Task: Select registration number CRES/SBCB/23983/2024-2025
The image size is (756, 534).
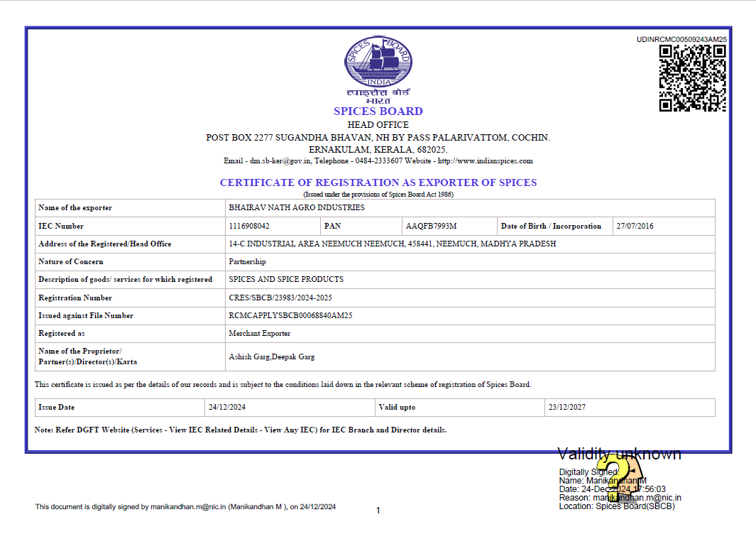Action: [280, 298]
